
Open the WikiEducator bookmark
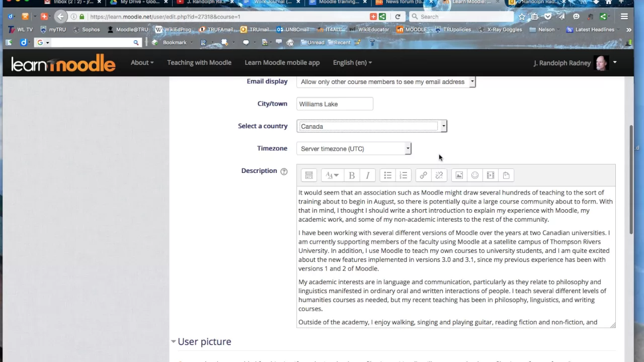point(369,30)
